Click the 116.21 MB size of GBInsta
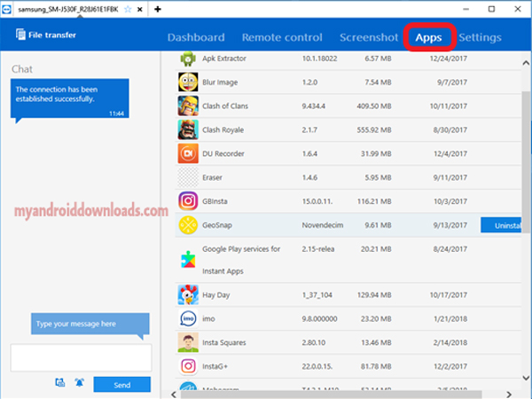532x399 pixels. pyautogui.click(x=374, y=201)
